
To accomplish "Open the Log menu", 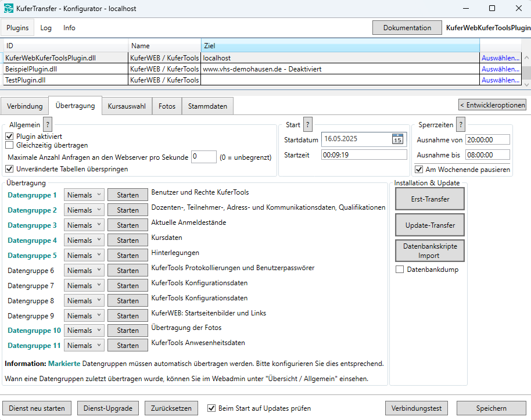I will 46,28.
